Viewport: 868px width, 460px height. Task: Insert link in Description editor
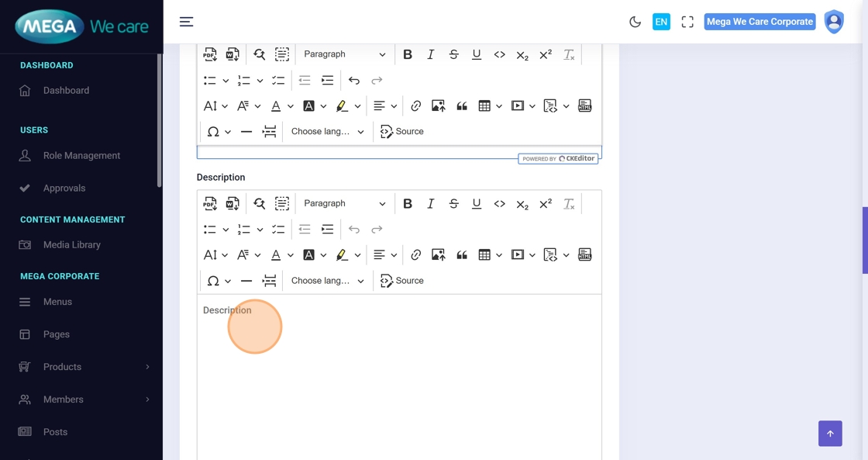tap(416, 255)
